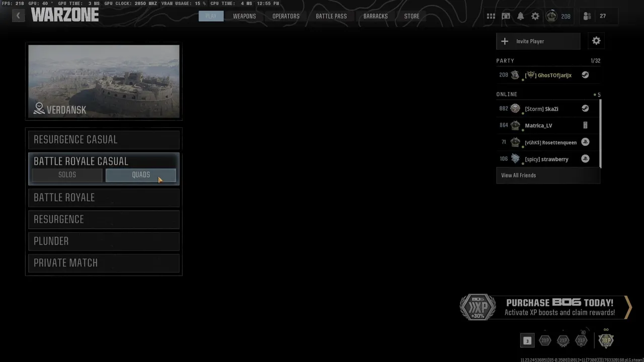Select online friend [Storm] SkaZi

(547, 109)
